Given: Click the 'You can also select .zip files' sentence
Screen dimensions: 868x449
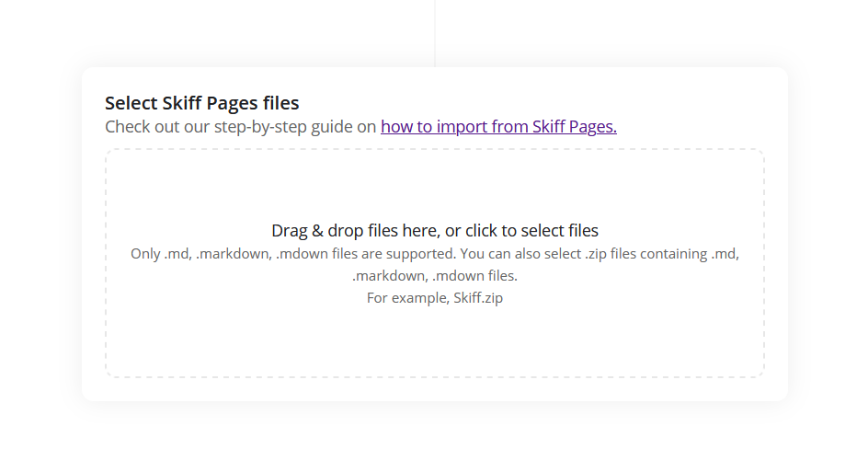Looking at the screenshot, I should coord(552,254).
